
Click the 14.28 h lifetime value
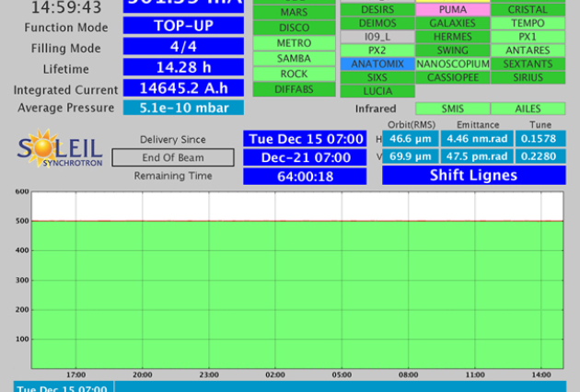[183, 67]
